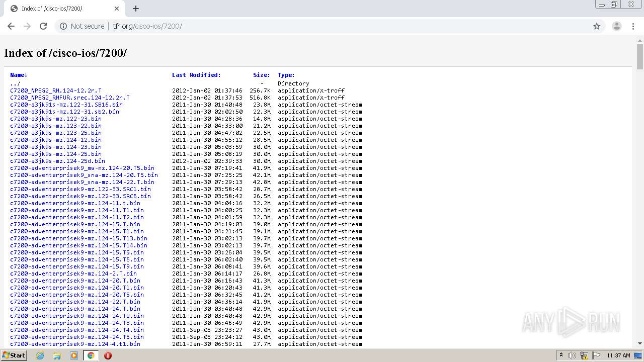Download c7200-adventerprisek9-mz.124-15.T.bin
Screen dimensions: 644x362
(x=75, y=225)
